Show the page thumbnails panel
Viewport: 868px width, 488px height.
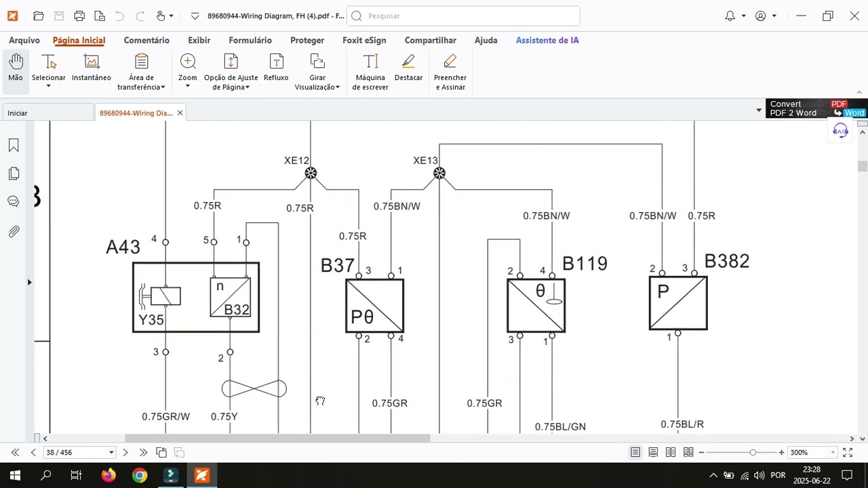14,174
